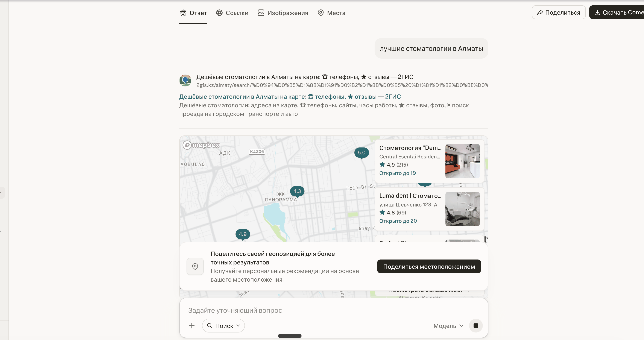This screenshot has width=644, height=340.
Task: Click the Открыто до 20 hours text
Action: [398, 221]
